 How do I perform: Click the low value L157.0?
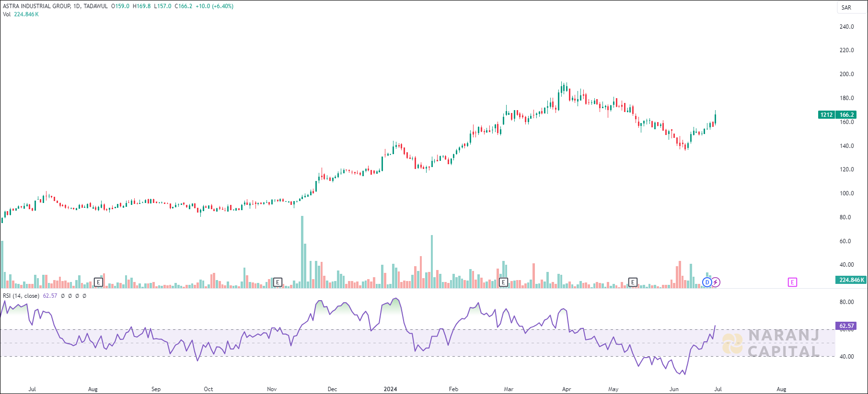point(162,6)
